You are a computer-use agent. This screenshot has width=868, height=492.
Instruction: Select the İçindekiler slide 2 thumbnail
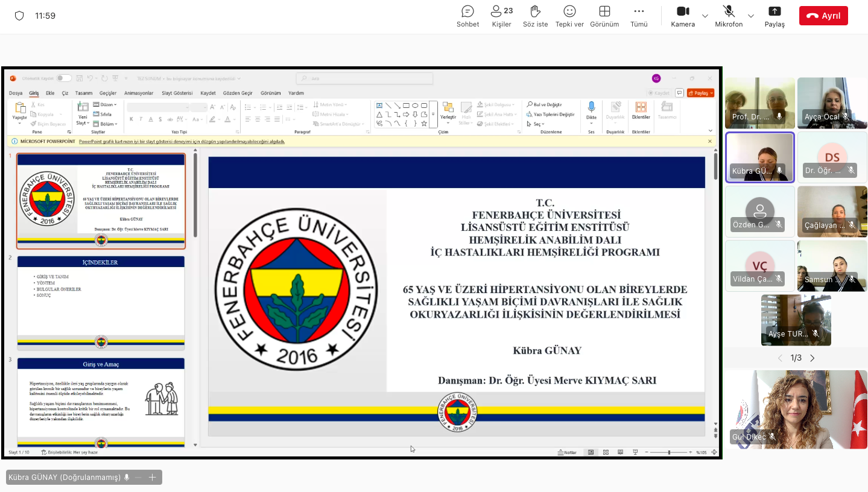101,303
